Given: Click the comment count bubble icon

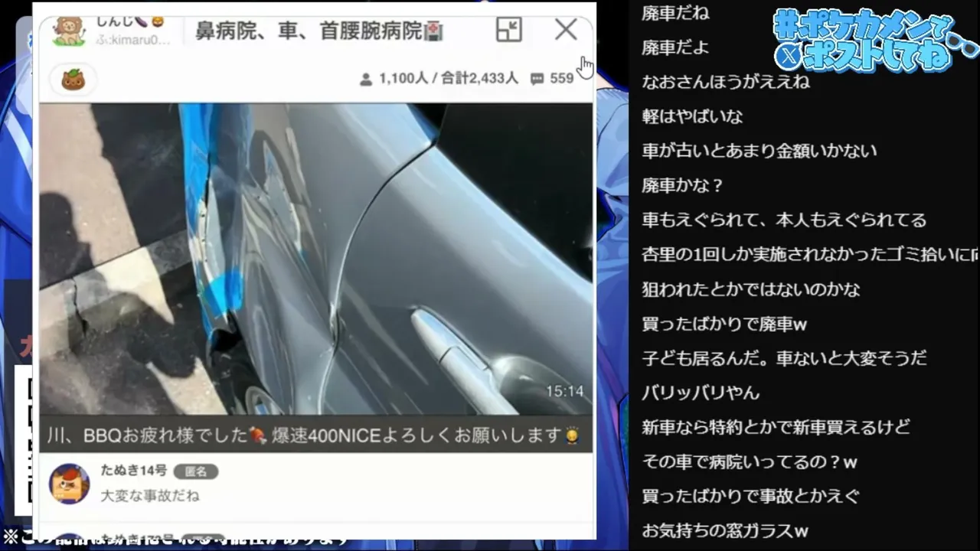Looking at the screenshot, I should coord(537,79).
